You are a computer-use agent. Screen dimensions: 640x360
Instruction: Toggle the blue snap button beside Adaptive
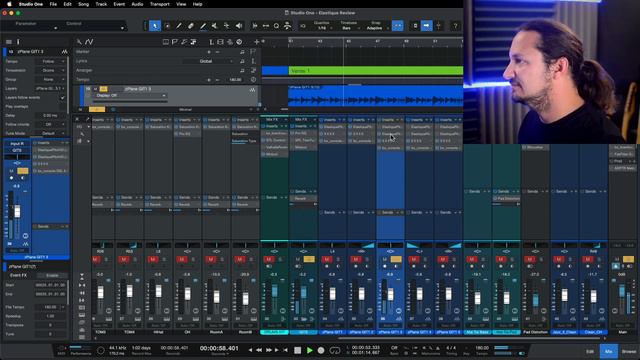pyautogui.click(x=398, y=26)
